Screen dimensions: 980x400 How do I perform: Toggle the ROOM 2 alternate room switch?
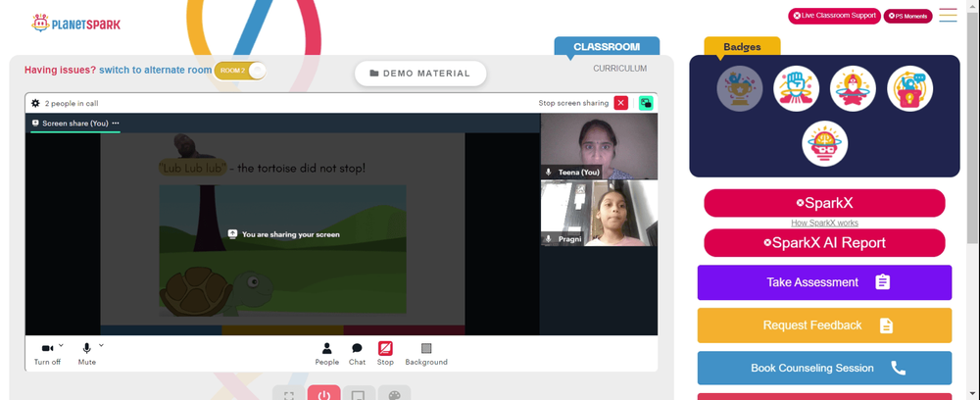coord(240,71)
